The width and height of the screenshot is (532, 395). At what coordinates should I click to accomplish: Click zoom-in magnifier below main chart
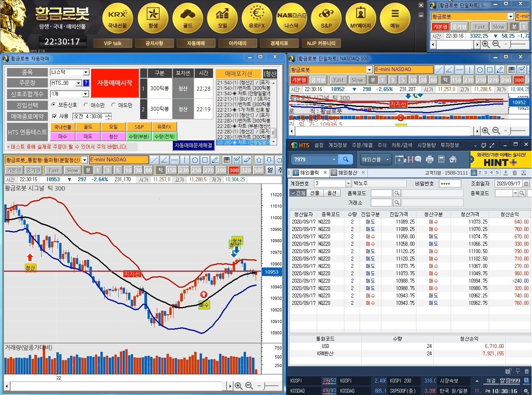pos(239,386)
